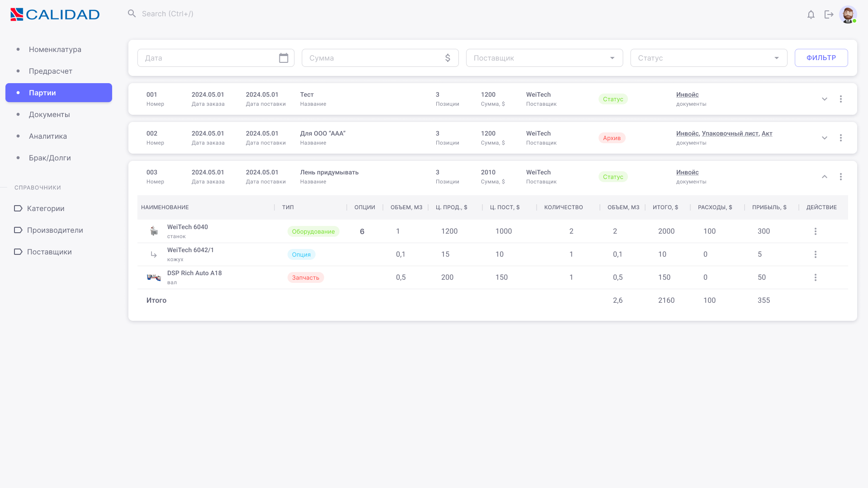Image resolution: width=868 pixels, height=488 pixels.
Task: Click the Категории tag icon
Action: (x=18, y=208)
